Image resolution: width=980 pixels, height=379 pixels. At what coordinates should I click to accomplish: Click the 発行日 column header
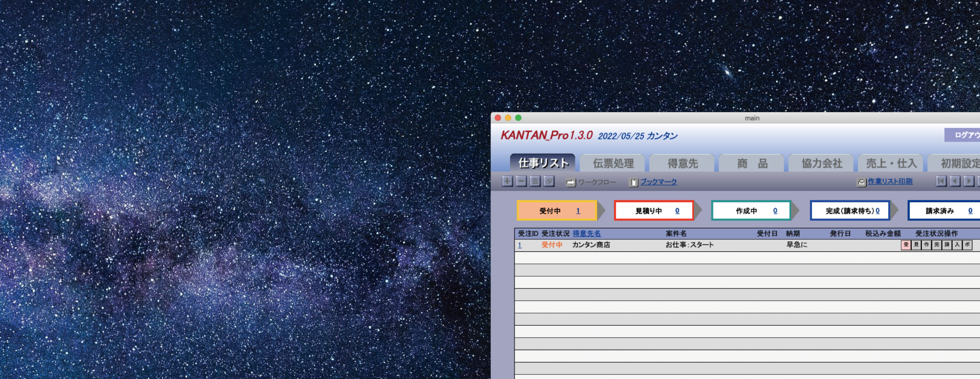click(x=840, y=234)
